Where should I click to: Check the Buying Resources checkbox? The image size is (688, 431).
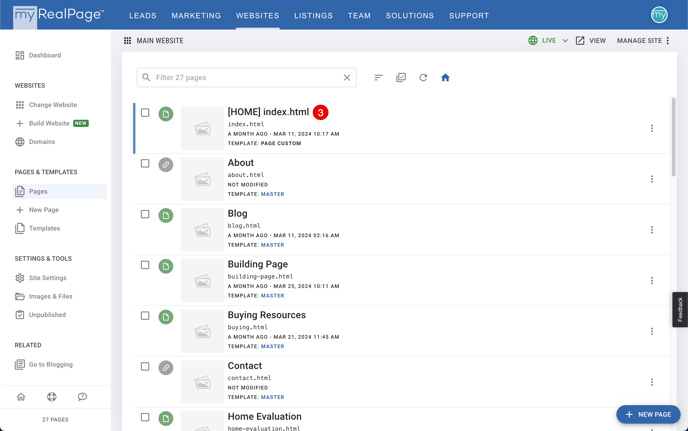point(145,316)
